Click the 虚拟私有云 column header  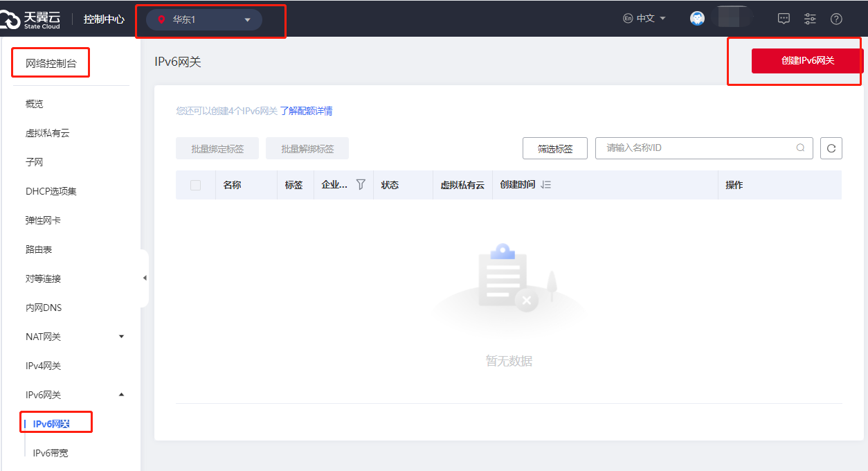point(462,185)
